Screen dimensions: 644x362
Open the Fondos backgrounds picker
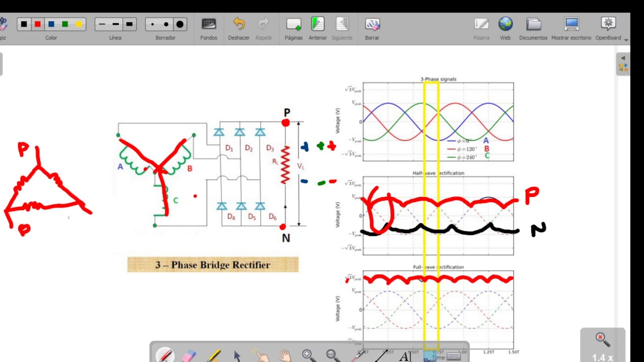209,29
